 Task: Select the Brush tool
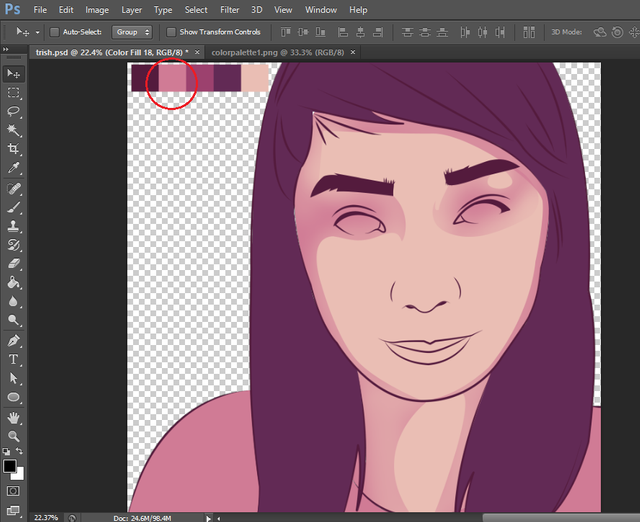(x=14, y=207)
